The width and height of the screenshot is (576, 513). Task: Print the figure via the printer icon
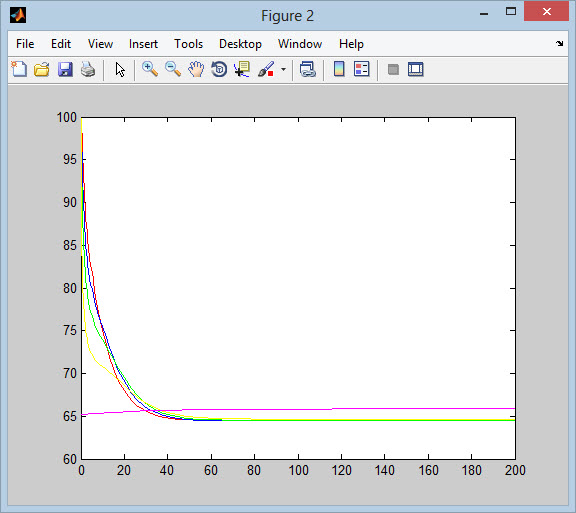[x=88, y=69]
